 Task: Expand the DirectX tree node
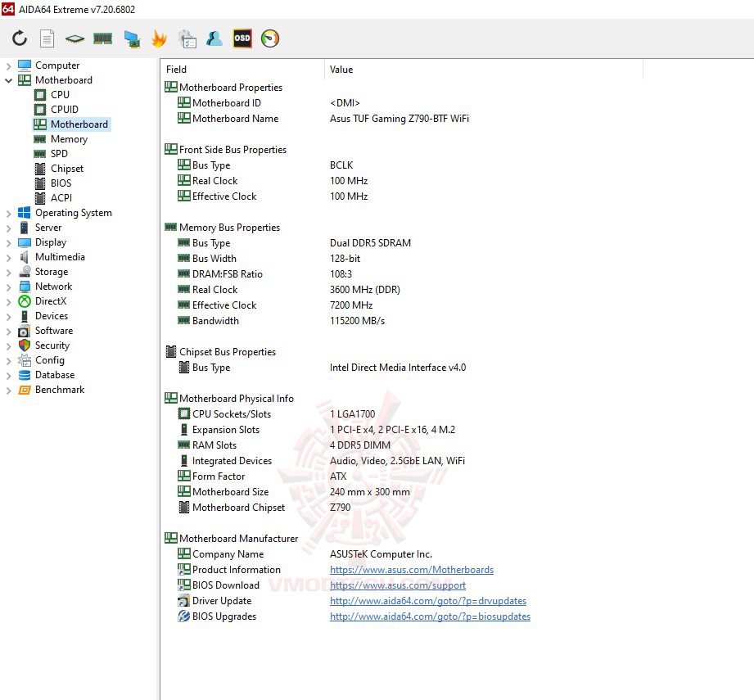pyautogui.click(x=8, y=302)
